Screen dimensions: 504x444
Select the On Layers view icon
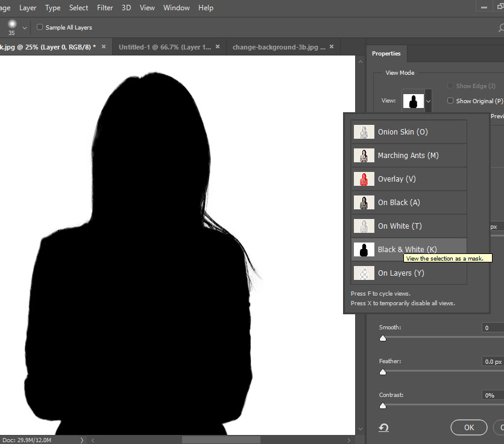(x=364, y=273)
